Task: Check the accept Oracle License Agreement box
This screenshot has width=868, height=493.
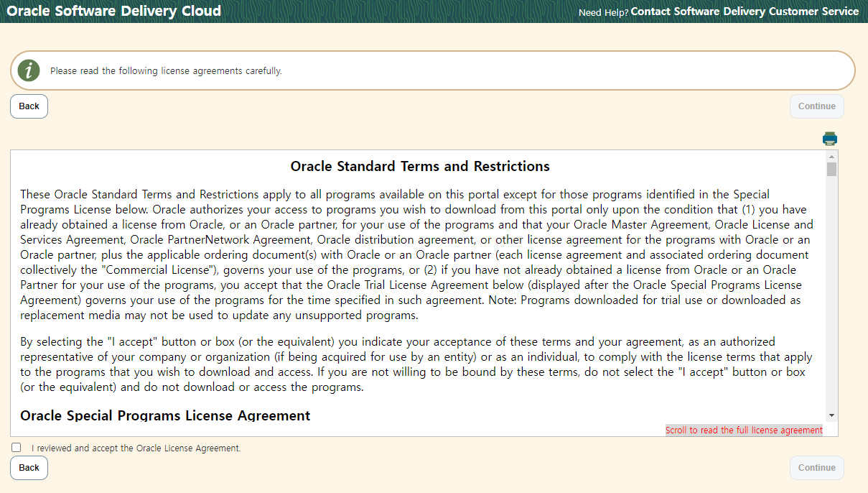Action: pyautogui.click(x=17, y=447)
